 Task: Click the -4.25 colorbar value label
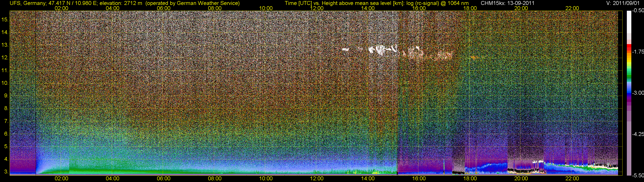pos(638,134)
